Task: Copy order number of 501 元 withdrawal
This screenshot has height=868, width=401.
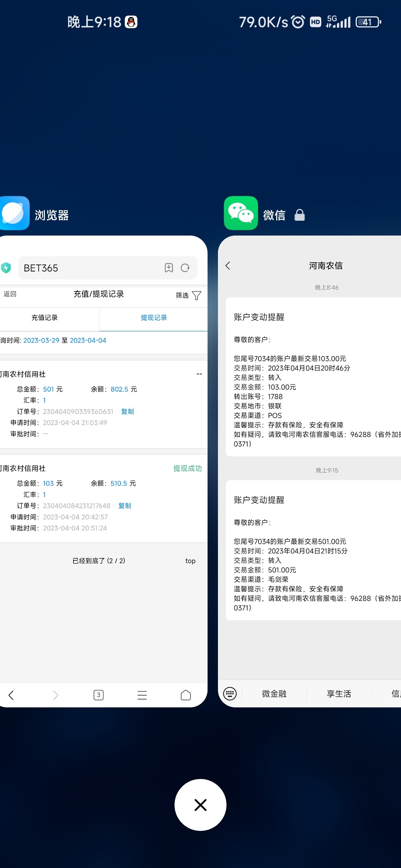Action: (x=127, y=412)
